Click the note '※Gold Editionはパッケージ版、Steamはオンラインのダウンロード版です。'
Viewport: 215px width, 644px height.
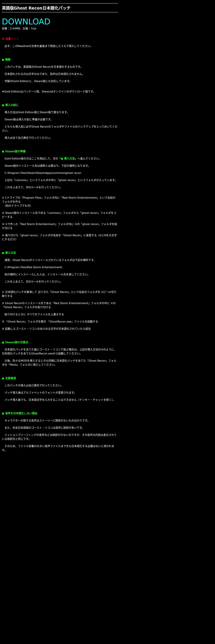coord(49,91)
